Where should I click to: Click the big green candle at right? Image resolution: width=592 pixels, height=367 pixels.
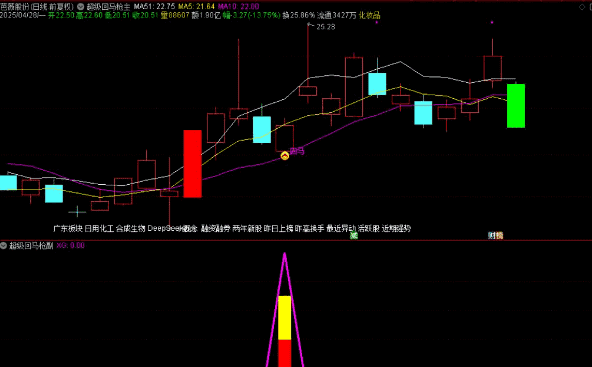pyautogui.click(x=516, y=106)
